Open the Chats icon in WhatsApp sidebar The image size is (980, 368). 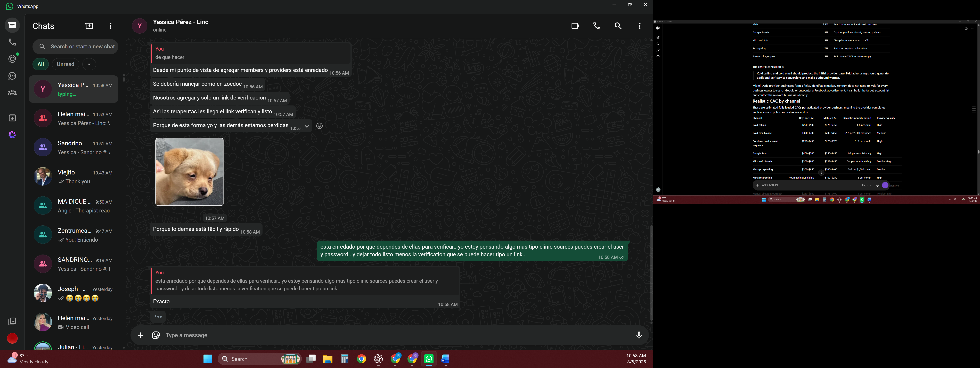[x=12, y=25]
